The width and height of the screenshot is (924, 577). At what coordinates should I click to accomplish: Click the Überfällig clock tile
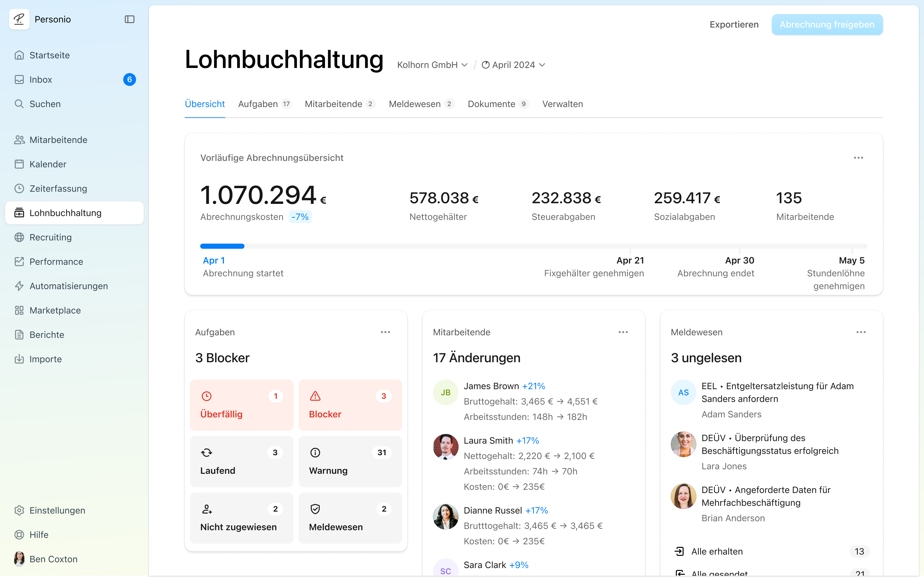[x=241, y=405]
